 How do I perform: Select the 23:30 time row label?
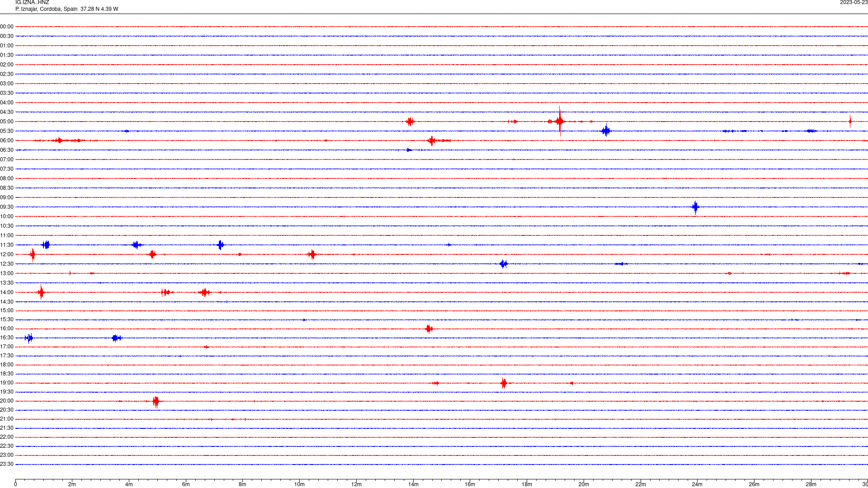[7, 464]
